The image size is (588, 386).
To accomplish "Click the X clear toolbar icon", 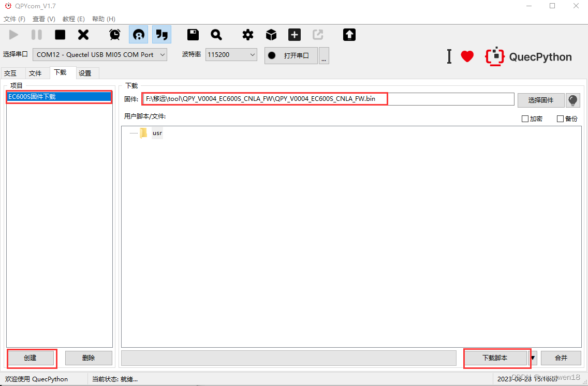I will [83, 35].
